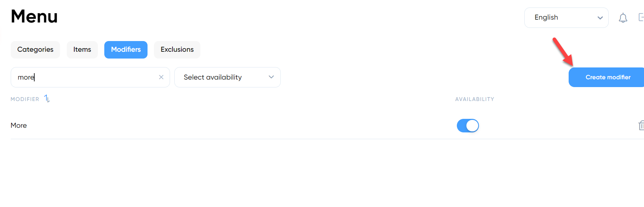Open the More modifier row
This screenshot has width=644, height=207.
click(19, 125)
